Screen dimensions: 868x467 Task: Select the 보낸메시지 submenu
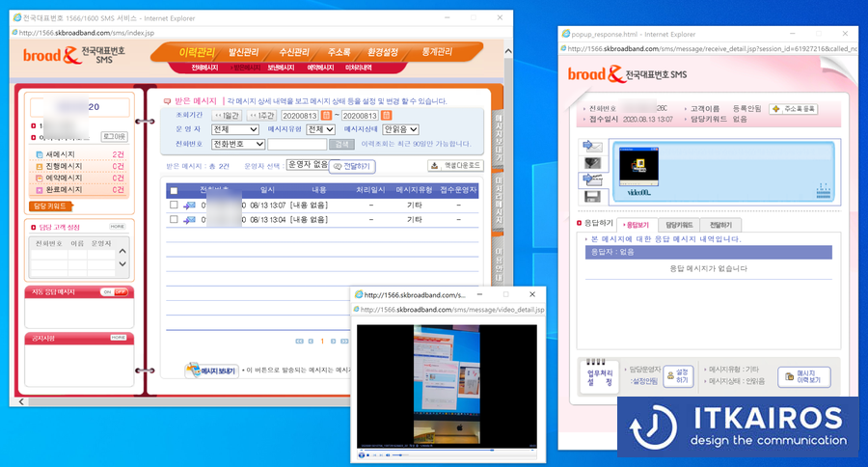[282, 68]
